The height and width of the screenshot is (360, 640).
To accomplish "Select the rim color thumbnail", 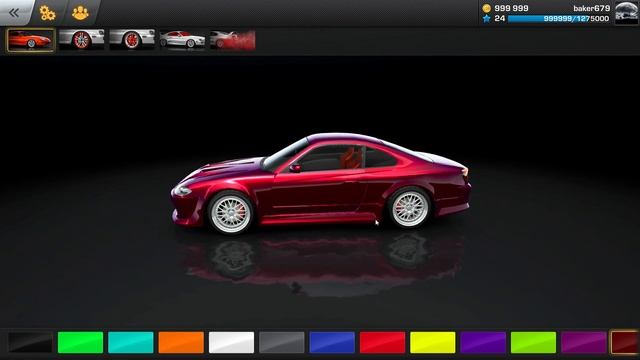I will pyautogui.click(x=81, y=40).
